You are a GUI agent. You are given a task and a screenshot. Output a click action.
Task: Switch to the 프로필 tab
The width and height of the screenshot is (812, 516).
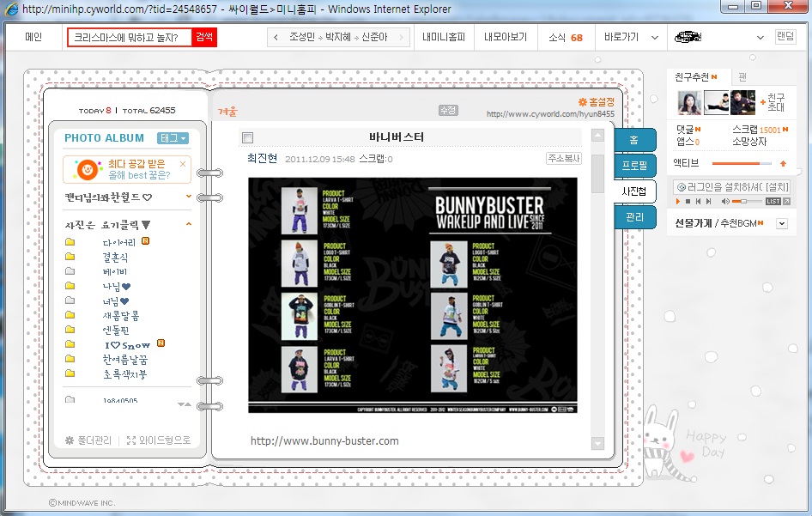[x=634, y=165]
